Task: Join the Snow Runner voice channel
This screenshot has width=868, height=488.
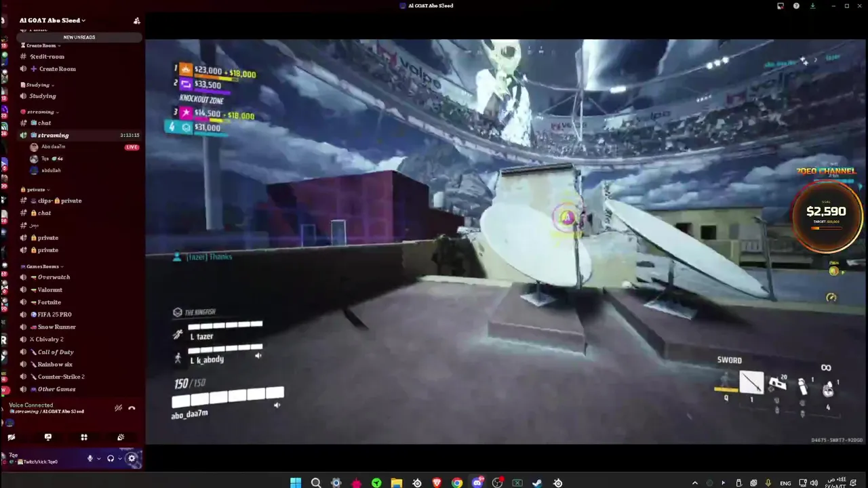Action: click(79, 327)
